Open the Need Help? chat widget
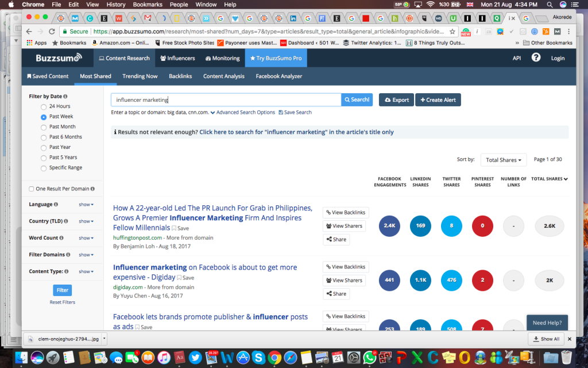The image size is (588, 368). point(547,323)
